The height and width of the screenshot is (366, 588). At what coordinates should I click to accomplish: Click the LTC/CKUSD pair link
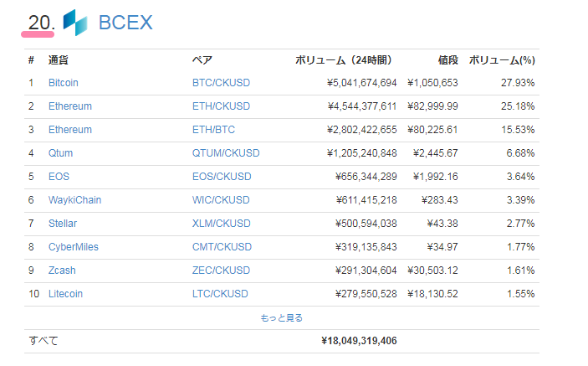pos(221,294)
